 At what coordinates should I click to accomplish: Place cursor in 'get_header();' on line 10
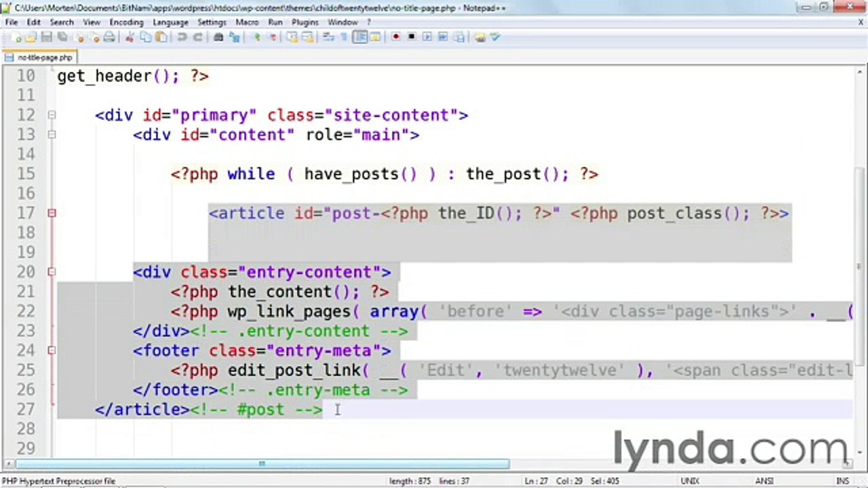[x=118, y=76]
